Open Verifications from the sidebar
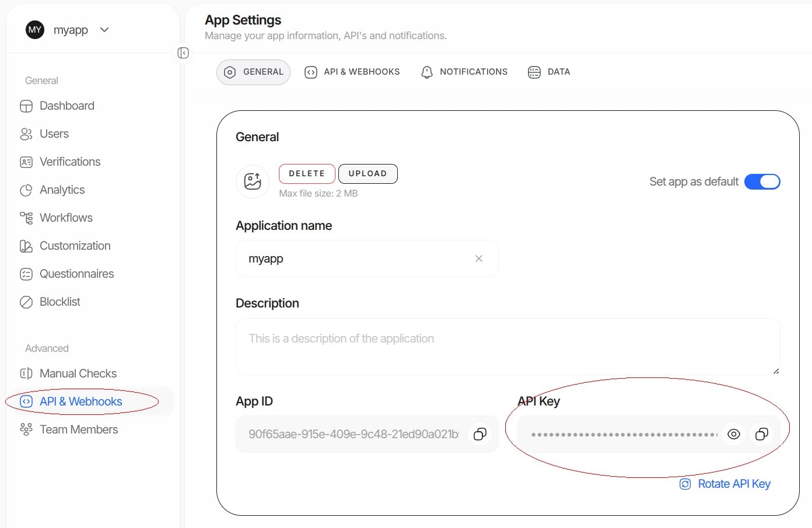The image size is (812, 528). coord(26,162)
